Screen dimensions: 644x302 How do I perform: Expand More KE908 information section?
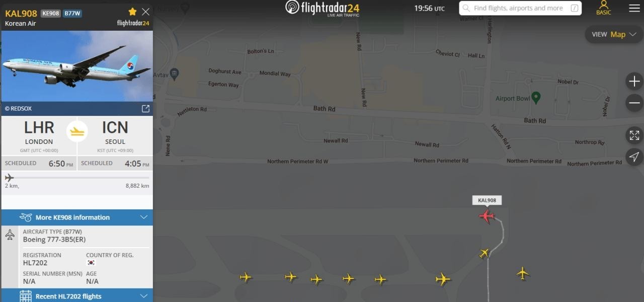tap(77, 217)
